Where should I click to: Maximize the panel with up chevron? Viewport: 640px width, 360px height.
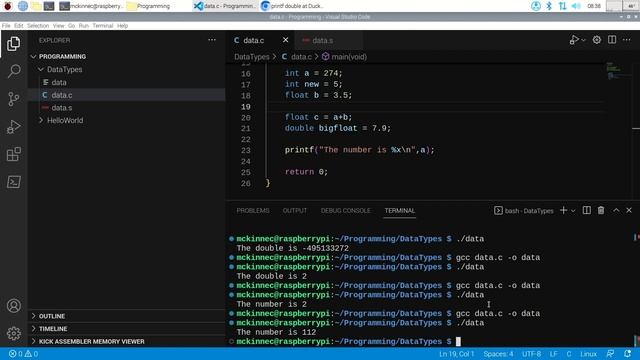pyautogui.click(x=616, y=210)
